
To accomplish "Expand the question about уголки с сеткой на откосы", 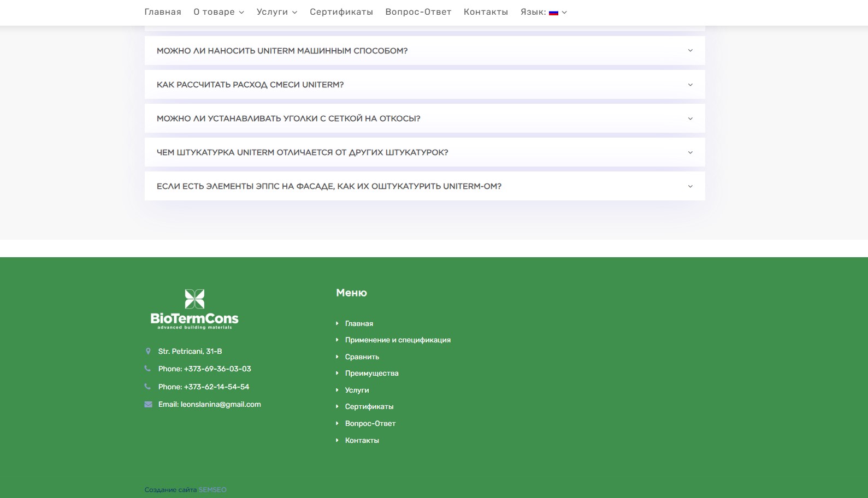I will (424, 118).
